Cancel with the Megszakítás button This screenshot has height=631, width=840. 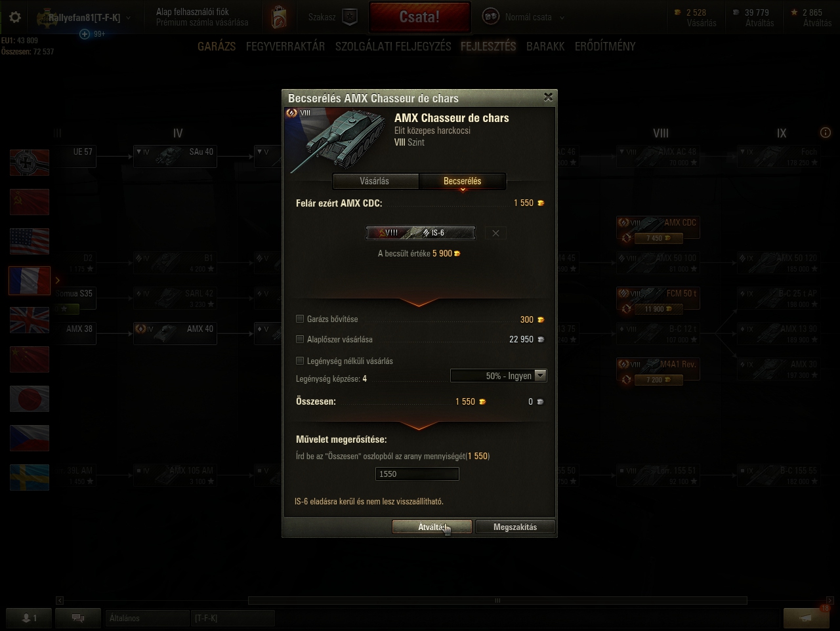coord(515,527)
